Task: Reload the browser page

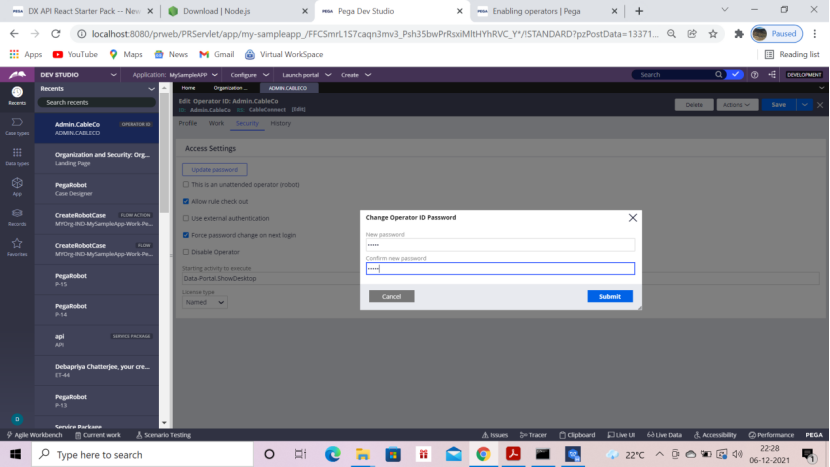Action: 56,34
